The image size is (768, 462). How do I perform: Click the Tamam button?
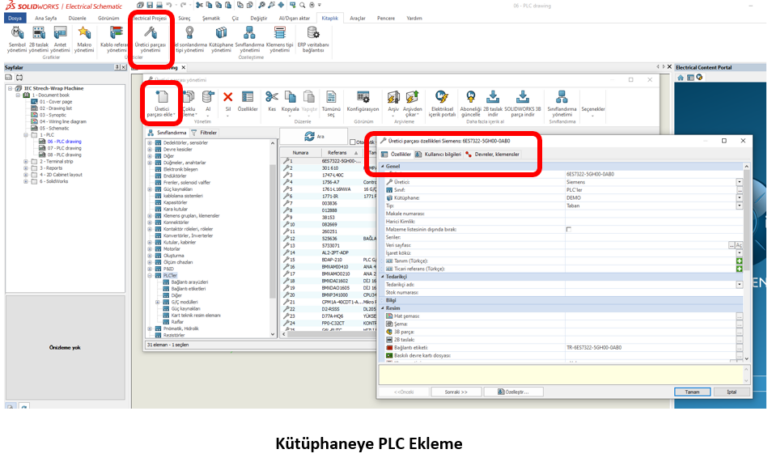point(690,392)
